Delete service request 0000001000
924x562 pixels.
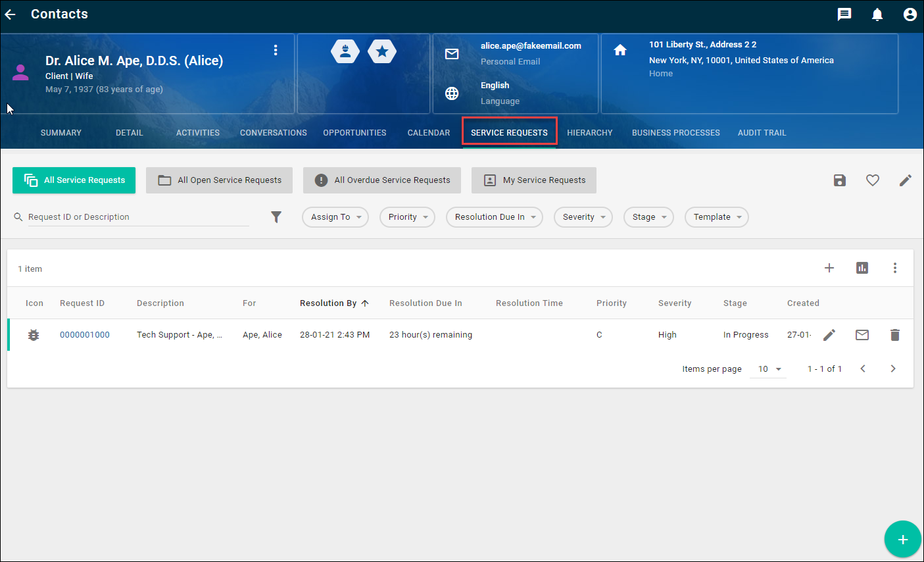pos(894,335)
